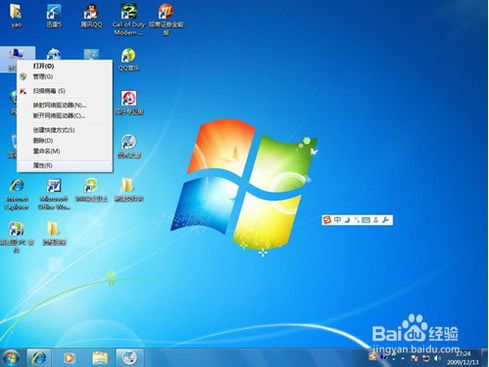Select the QQ音乐 desktop shortcut
This screenshot has width=489, height=367.
[128, 60]
